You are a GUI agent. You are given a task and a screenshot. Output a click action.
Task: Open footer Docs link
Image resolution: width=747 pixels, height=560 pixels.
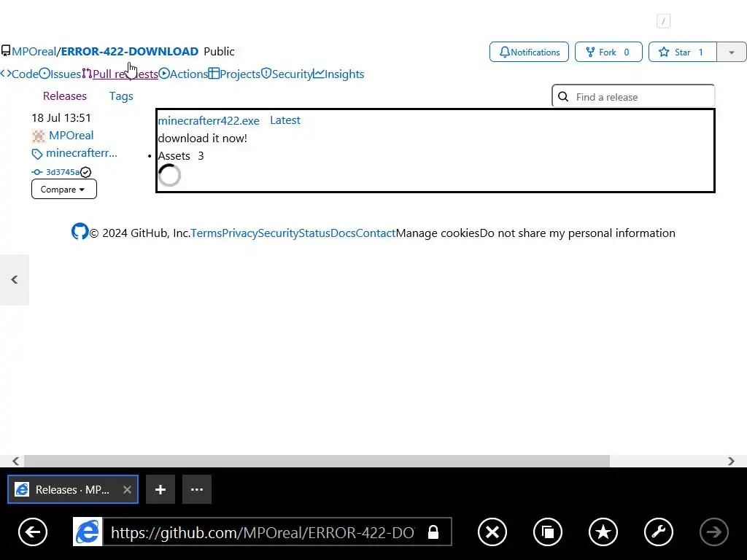(x=343, y=233)
